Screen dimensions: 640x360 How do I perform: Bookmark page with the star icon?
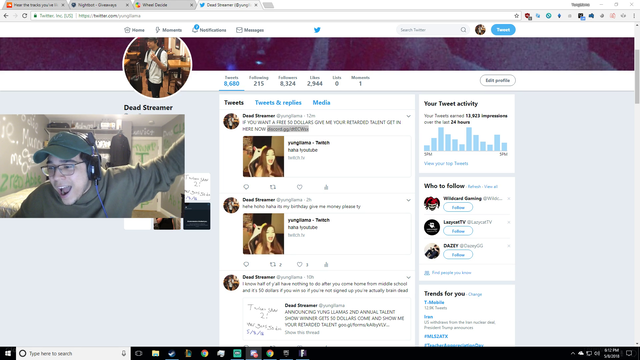tap(516, 16)
